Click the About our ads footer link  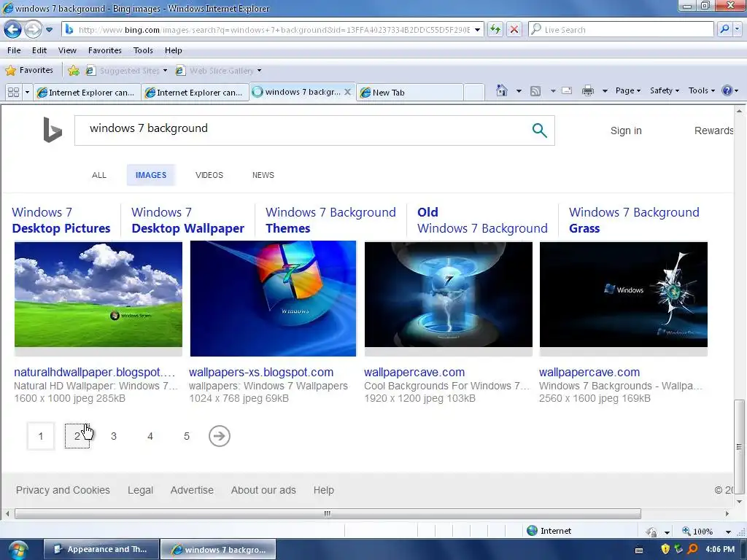(x=263, y=490)
